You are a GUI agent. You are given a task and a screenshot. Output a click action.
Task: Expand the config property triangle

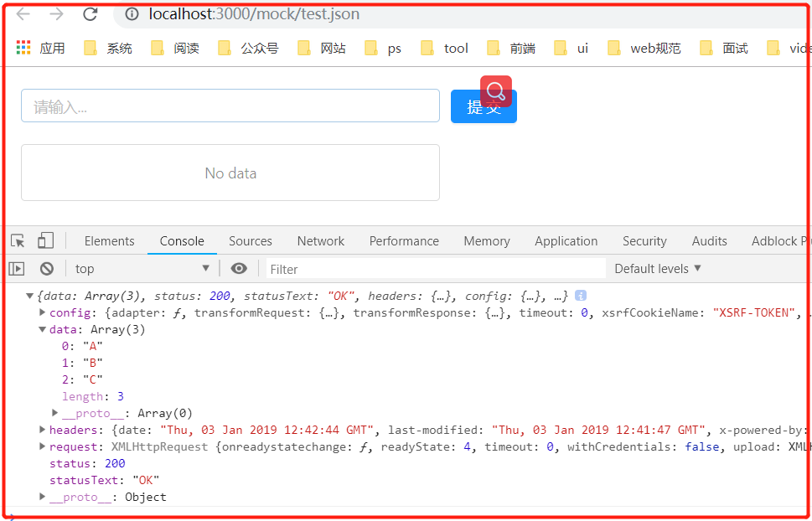coord(43,312)
